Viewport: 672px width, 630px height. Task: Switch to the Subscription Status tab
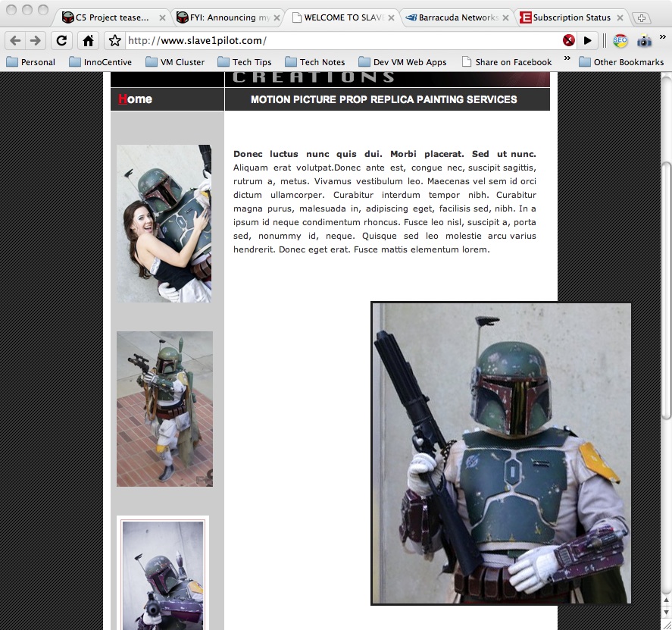click(570, 17)
